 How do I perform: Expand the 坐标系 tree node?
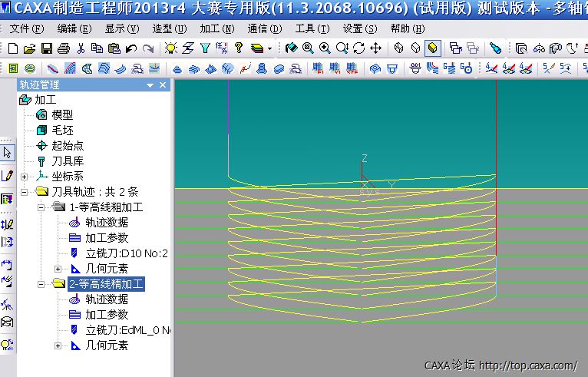click(25, 177)
